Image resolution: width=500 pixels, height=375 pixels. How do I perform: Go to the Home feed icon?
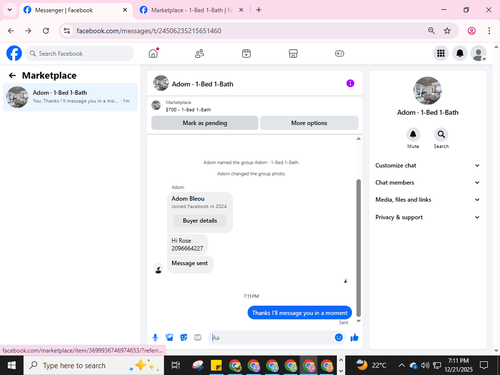point(153,53)
